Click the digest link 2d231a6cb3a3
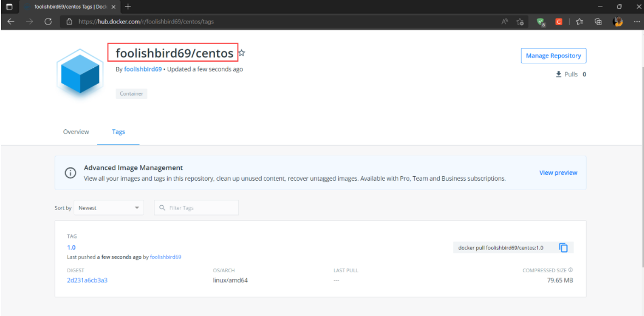The image size is (644, 316). 86,280
